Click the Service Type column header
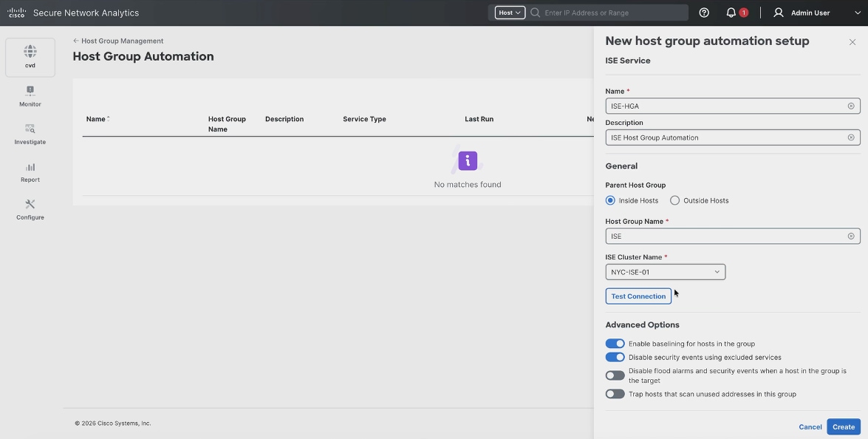 click(x=364, y=119)
